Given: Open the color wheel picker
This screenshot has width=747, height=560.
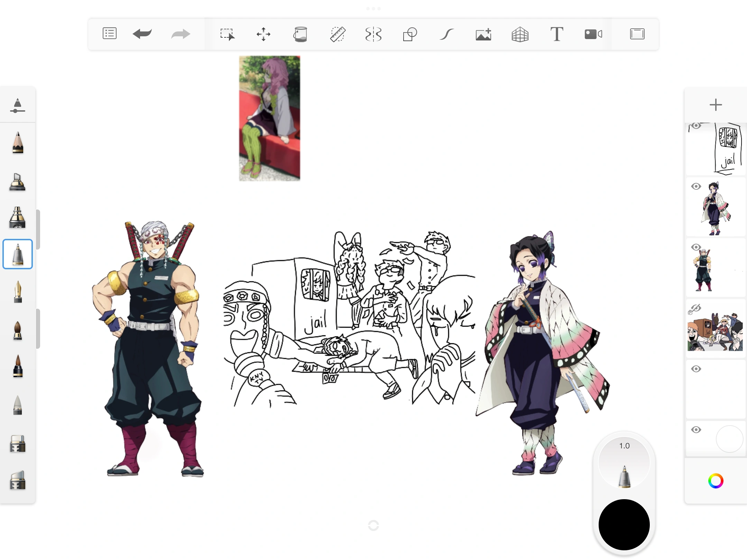Looking at the screenshot, I should pyautogui.click(x=716, y=481).
